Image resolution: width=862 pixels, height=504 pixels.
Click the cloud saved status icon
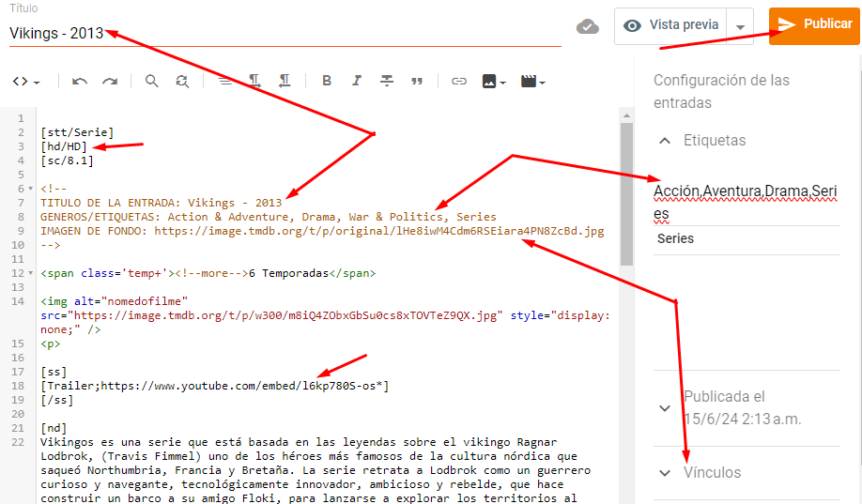tap(588, 26)
